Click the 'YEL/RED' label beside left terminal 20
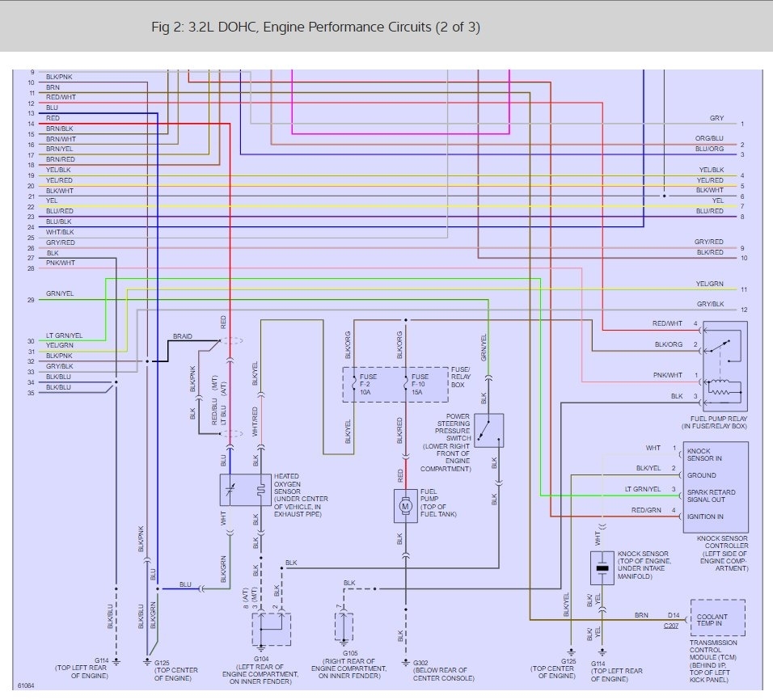Screen dimensions: 773x700 (x=59, y=180)
